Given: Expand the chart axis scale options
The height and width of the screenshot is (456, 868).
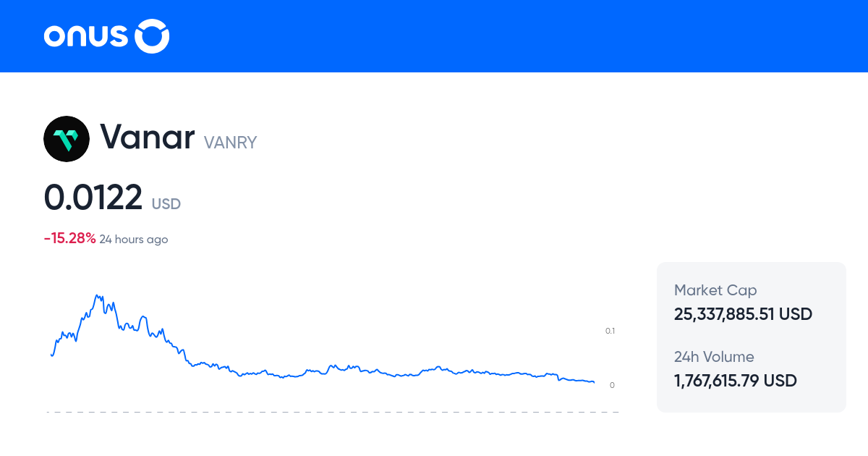Looking at the screenshot, I should coord(610,331).
